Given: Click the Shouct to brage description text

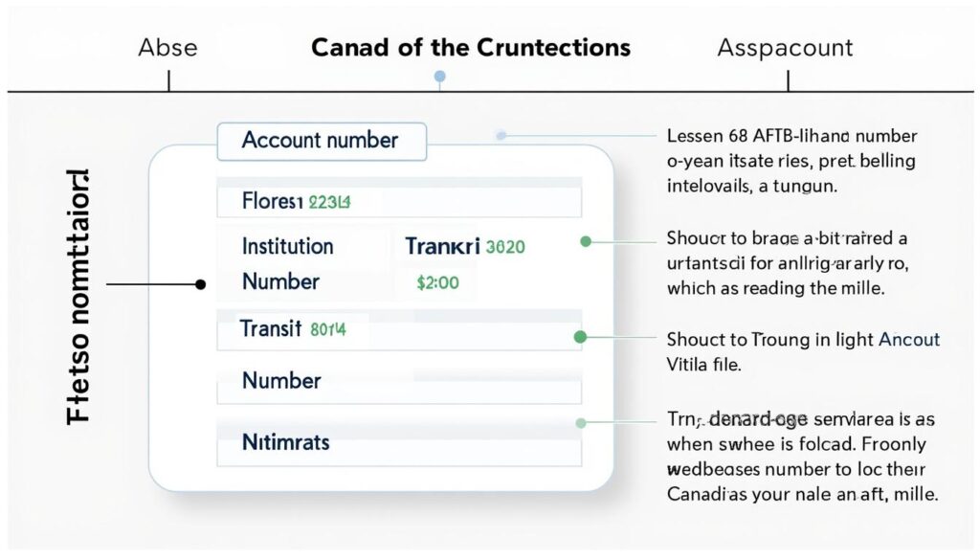Looking at the screenshot, I should (787, 262).
